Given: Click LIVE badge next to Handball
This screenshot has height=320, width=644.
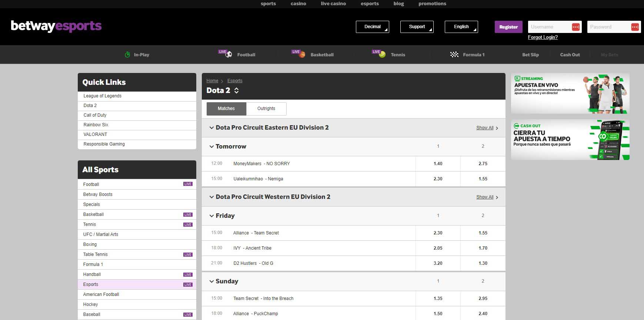Looking at the screenshot, I should [x=188, y=274].
